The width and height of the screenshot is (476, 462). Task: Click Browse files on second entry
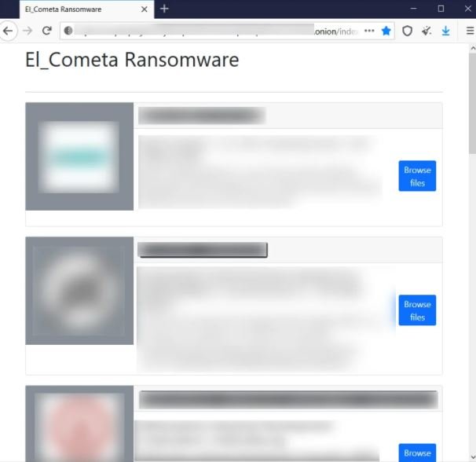point(417,310)
